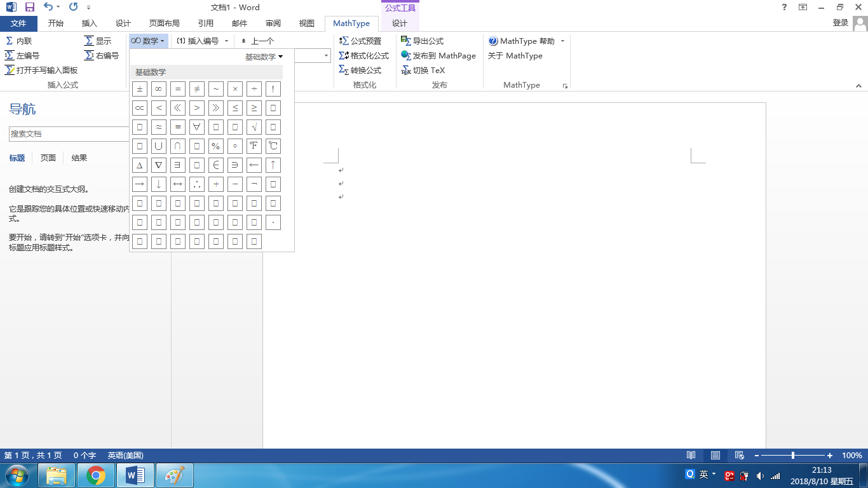Insert the there-exists symbol

178,165
